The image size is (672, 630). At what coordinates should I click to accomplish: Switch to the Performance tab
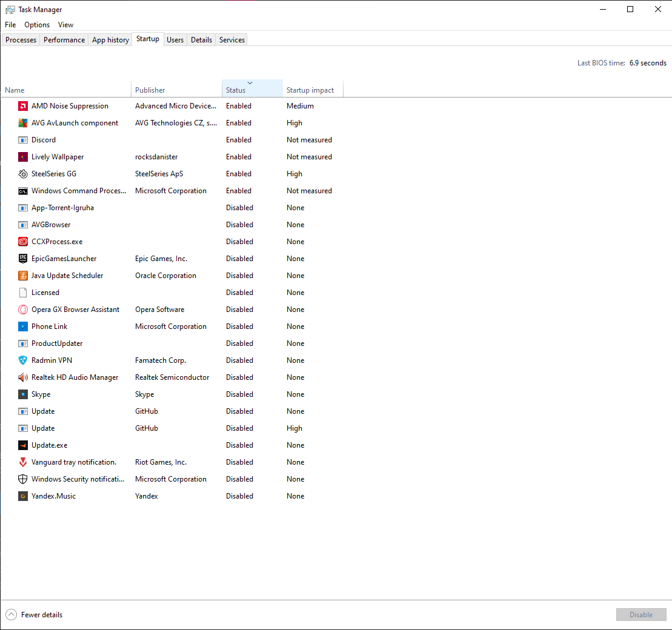[64, 40]
